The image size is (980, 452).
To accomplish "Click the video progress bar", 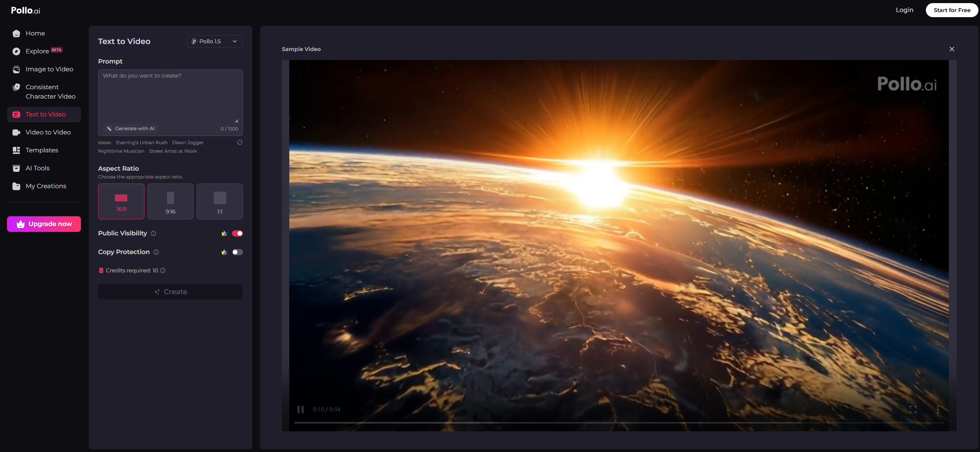I will pyautogui.click(x=619, y=422).
